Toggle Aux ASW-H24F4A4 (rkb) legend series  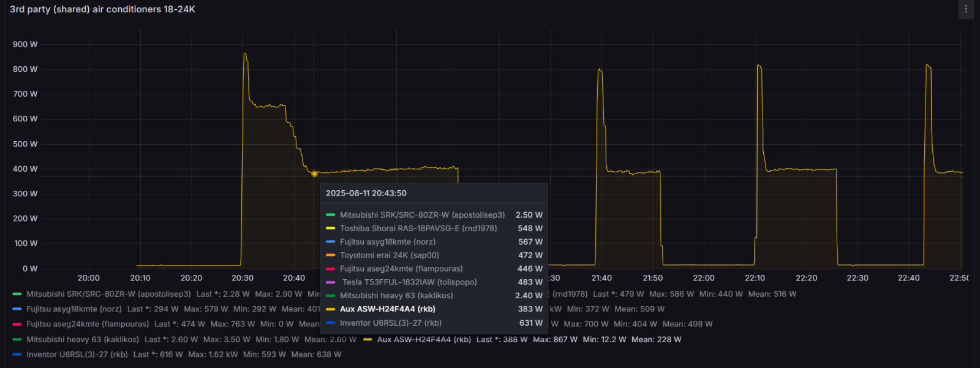(424, 339)
